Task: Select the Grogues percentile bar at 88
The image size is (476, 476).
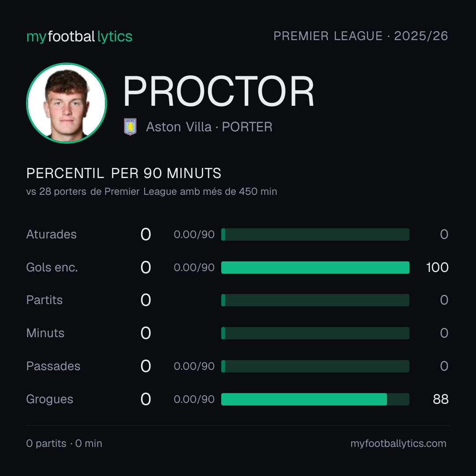Action: 315,399
